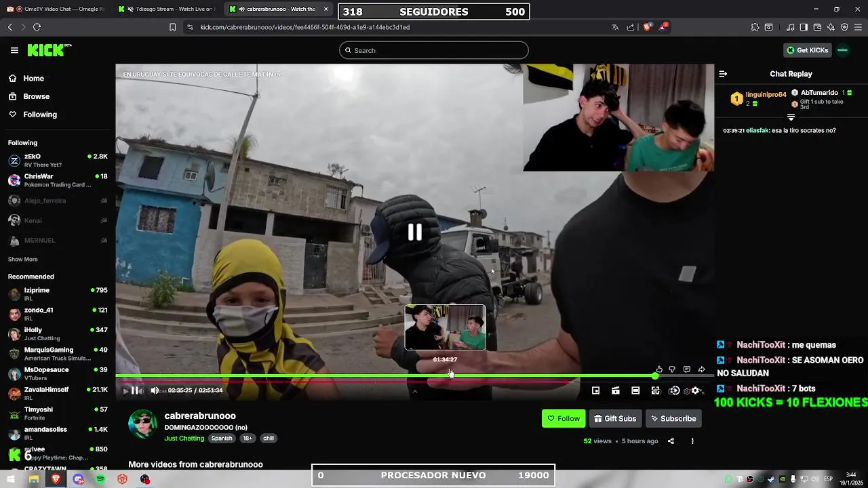
Task: Click the progress bar handle at the current position
Action: pos(655,375)
